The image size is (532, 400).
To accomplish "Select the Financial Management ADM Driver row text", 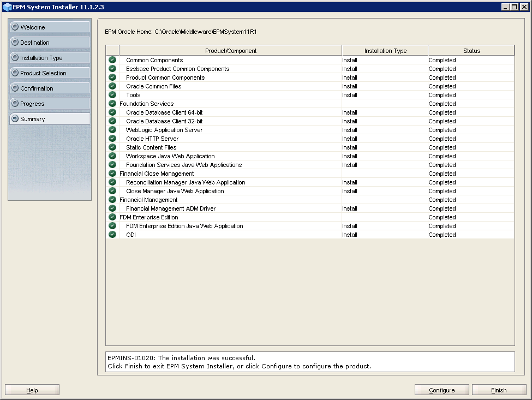I will click(x=171, y=208).
